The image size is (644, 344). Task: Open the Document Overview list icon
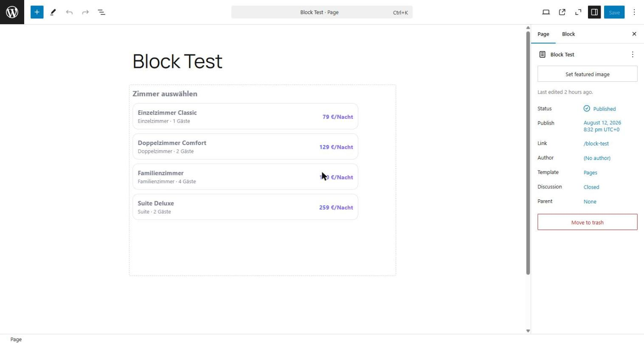tap(101, 12)
